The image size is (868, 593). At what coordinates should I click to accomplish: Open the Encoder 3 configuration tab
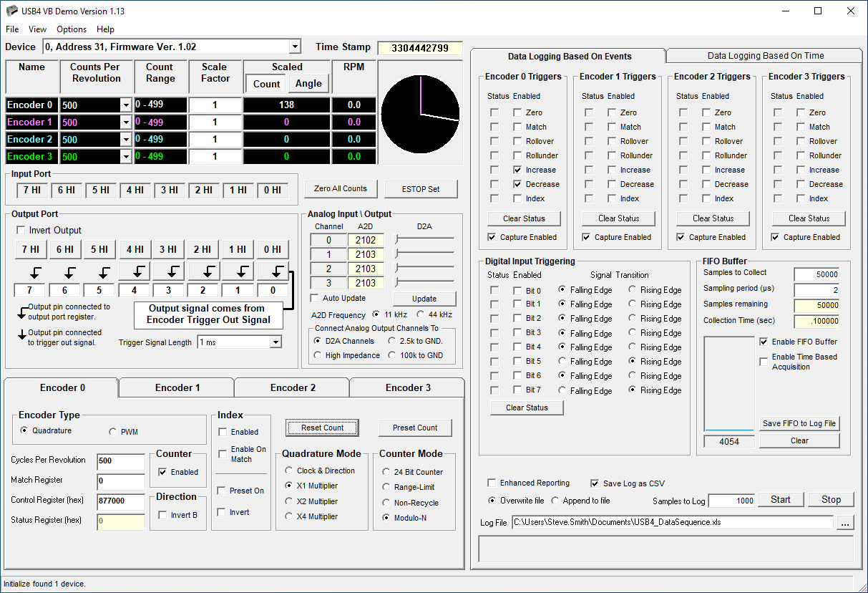(x=406, y=387)
